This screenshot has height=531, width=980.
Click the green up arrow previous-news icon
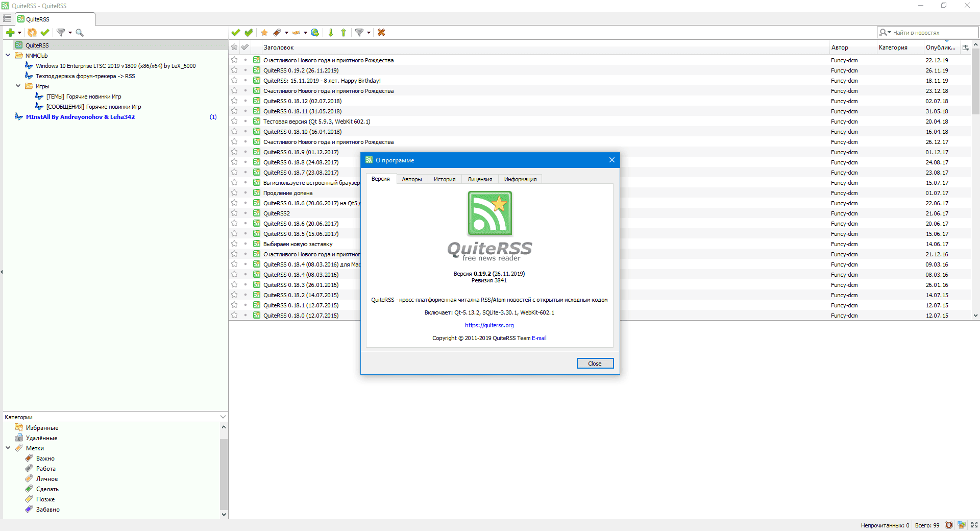(344, 33)
